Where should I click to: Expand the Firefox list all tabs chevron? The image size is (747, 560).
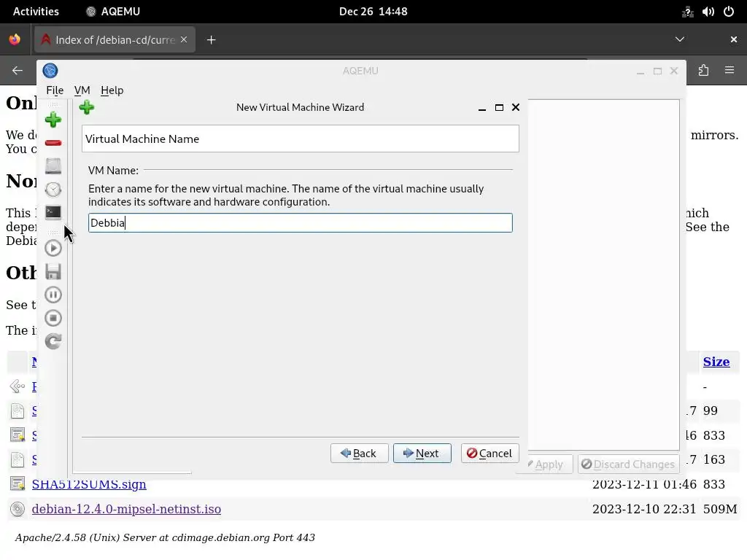[x=680, y=39]
